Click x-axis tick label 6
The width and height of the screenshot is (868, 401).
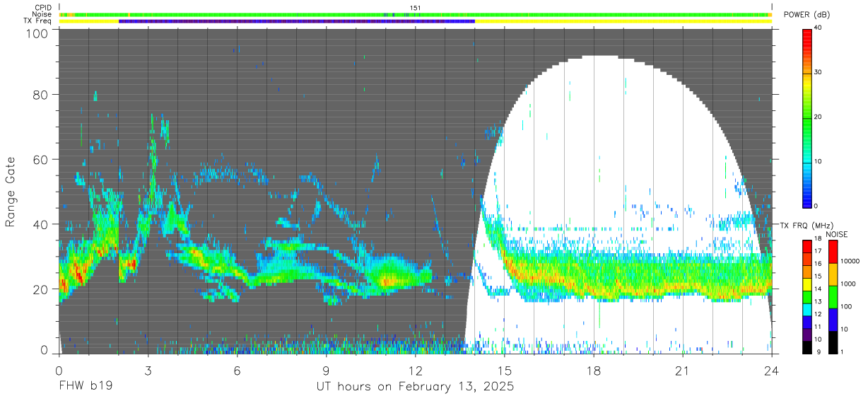[x=237, y=371]
